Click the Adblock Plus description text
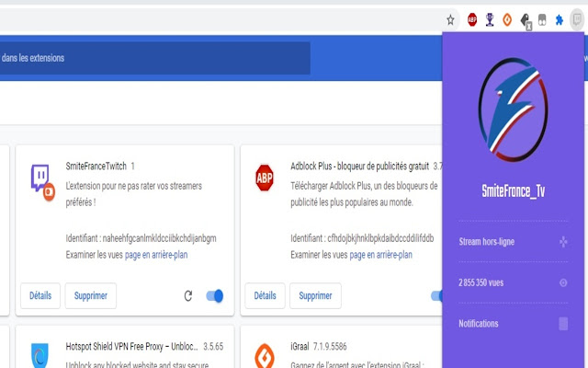 click(x=364, y=194)
